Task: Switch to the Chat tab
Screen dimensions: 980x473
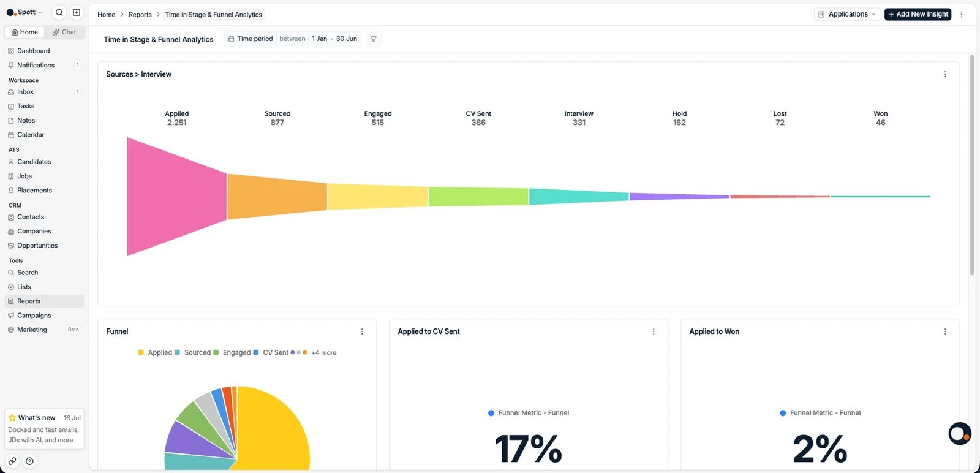Action: [x=64, y=32]
